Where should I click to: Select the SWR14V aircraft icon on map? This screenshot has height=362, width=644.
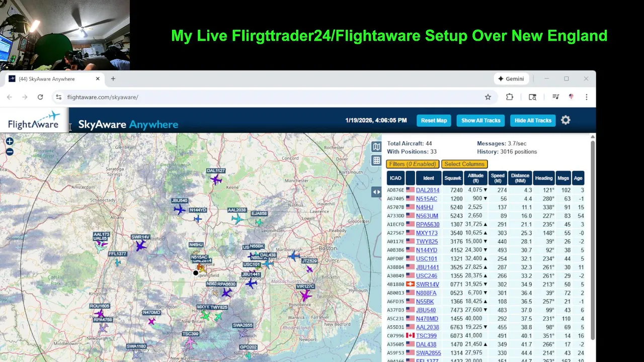coord(140,245)
